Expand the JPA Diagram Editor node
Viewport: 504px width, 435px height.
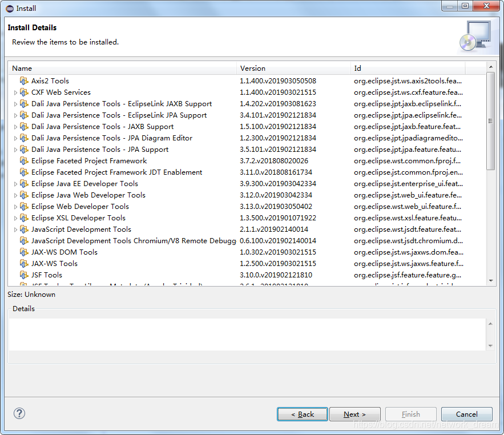[x=15, y=138]
